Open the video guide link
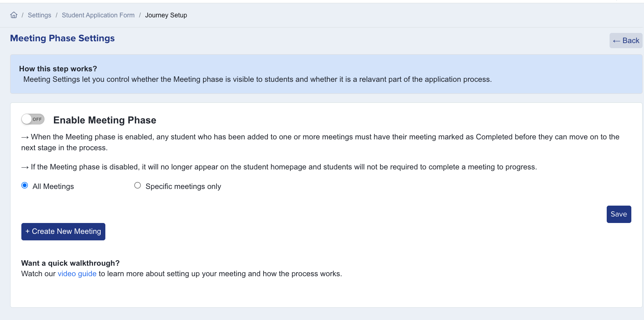644x320 pixels. 77,274
